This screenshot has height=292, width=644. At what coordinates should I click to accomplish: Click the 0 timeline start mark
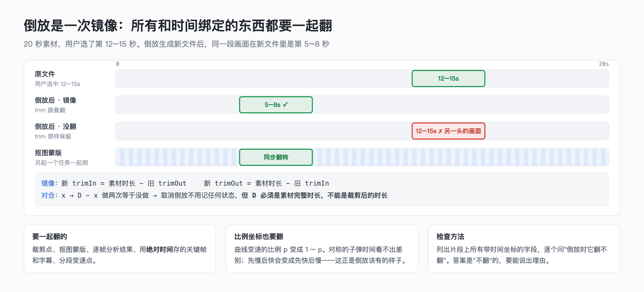point(118,64)
